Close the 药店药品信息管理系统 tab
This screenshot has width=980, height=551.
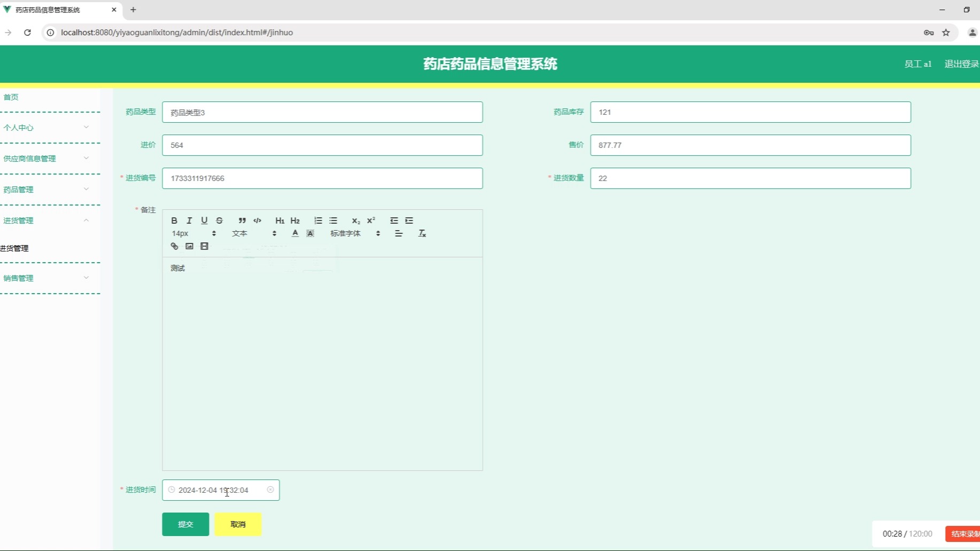tap(114, 10)
